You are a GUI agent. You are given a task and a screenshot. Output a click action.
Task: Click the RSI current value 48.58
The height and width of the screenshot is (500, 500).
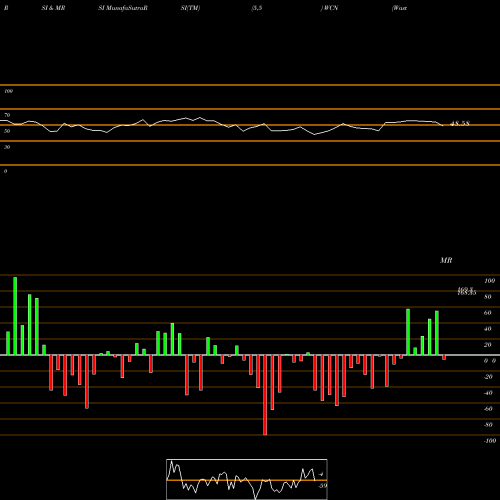click(460, 124)
